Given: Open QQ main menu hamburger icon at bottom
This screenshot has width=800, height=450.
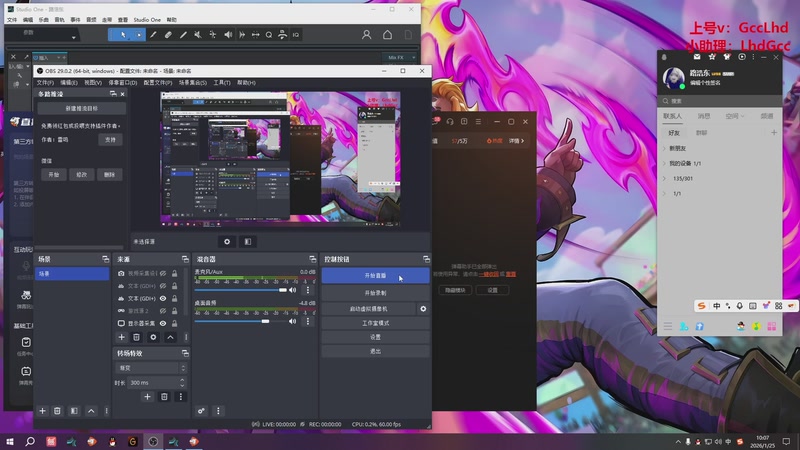Looking at the screenshot, I should point(668,326).
